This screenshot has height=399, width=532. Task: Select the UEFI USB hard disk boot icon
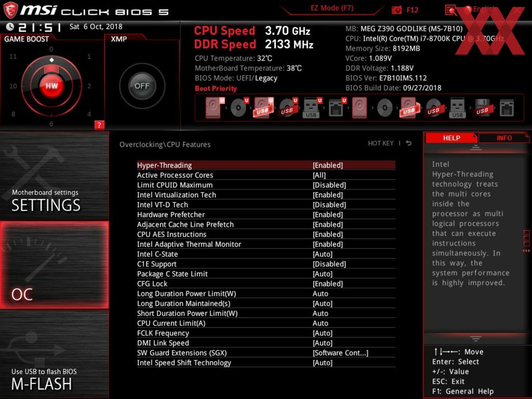(263, 108)
